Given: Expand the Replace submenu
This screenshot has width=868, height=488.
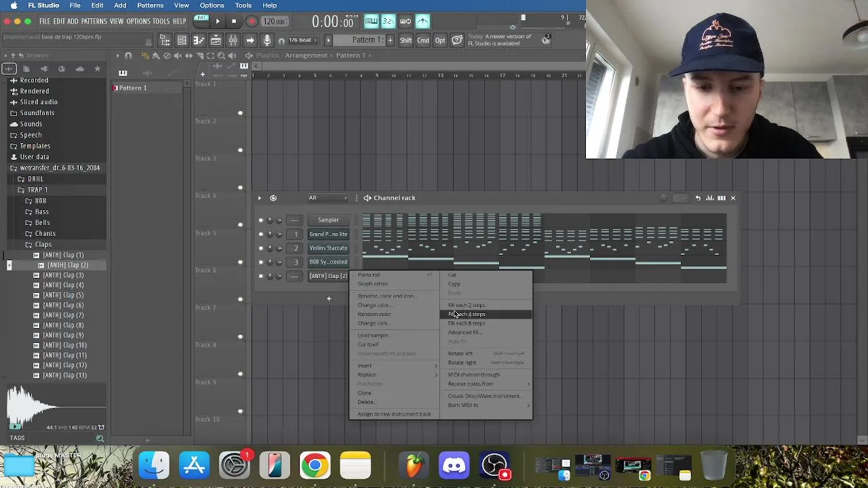Looking at the screenshot, I should [x=398, y=375].
